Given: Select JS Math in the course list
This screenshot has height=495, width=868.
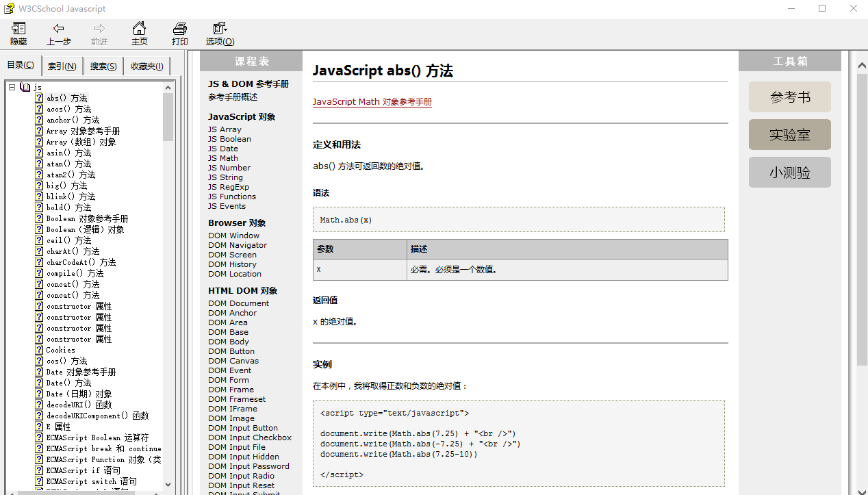Looking at the screenshot, I should 222,157.
